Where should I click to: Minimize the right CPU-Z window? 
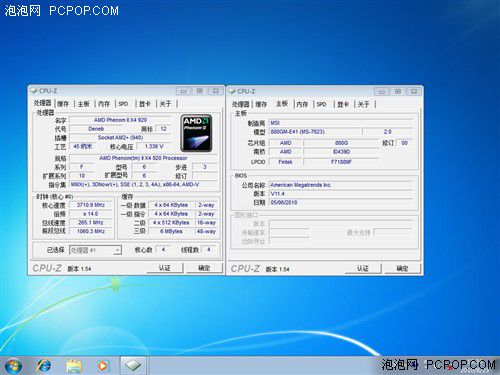[x=382, y=91]
